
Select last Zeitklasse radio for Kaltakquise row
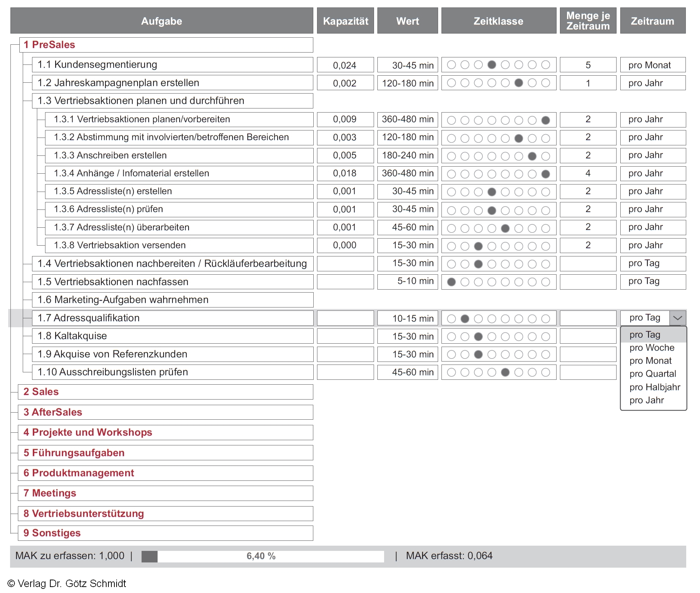pos(545,337)
